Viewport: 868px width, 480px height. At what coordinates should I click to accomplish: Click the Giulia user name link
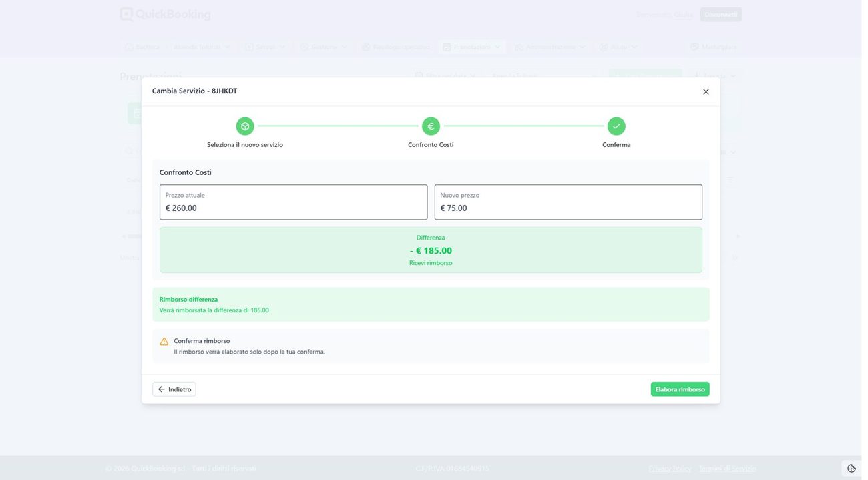click(x=683, y=15)
